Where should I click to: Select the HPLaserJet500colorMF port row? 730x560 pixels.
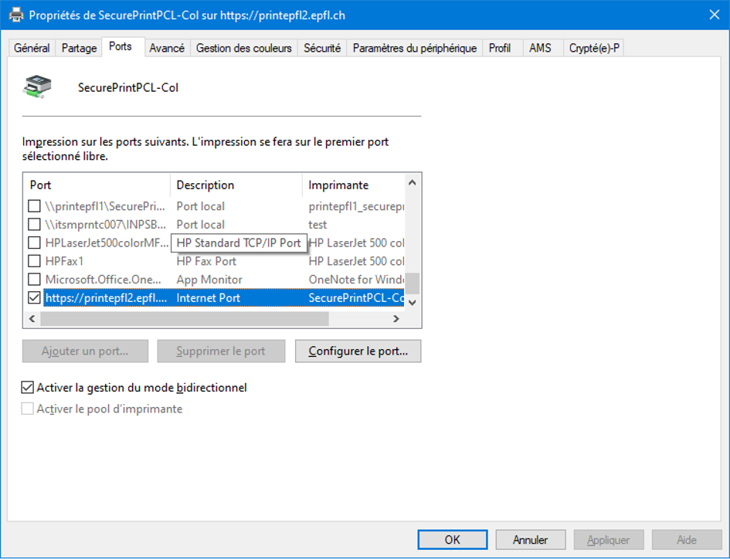(x=107, y=243)
